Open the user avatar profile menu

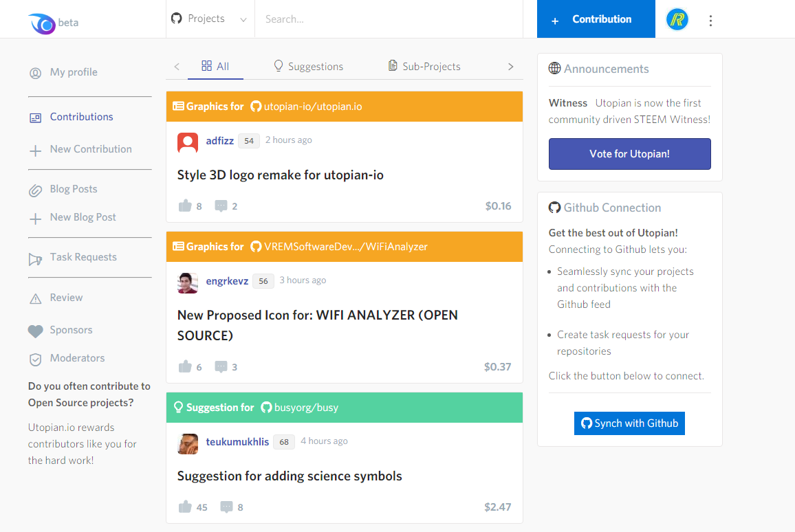click(x=677, y=20)
